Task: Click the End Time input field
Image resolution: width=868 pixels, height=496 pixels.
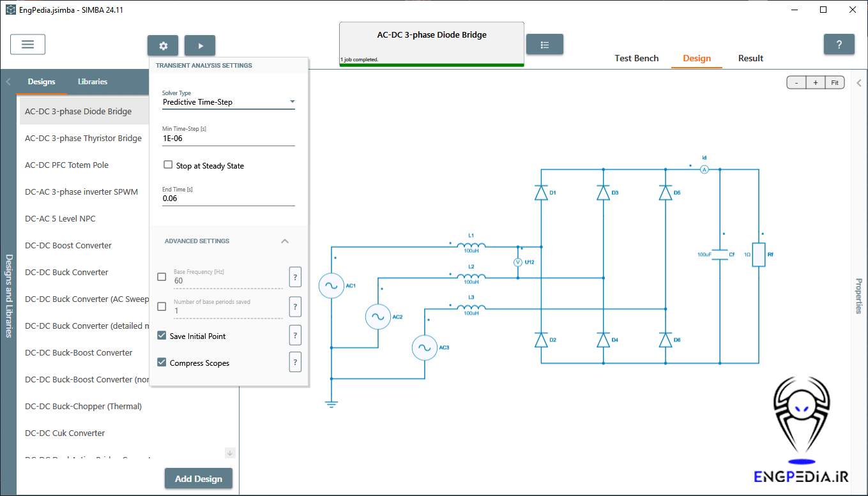Action: 228,199
